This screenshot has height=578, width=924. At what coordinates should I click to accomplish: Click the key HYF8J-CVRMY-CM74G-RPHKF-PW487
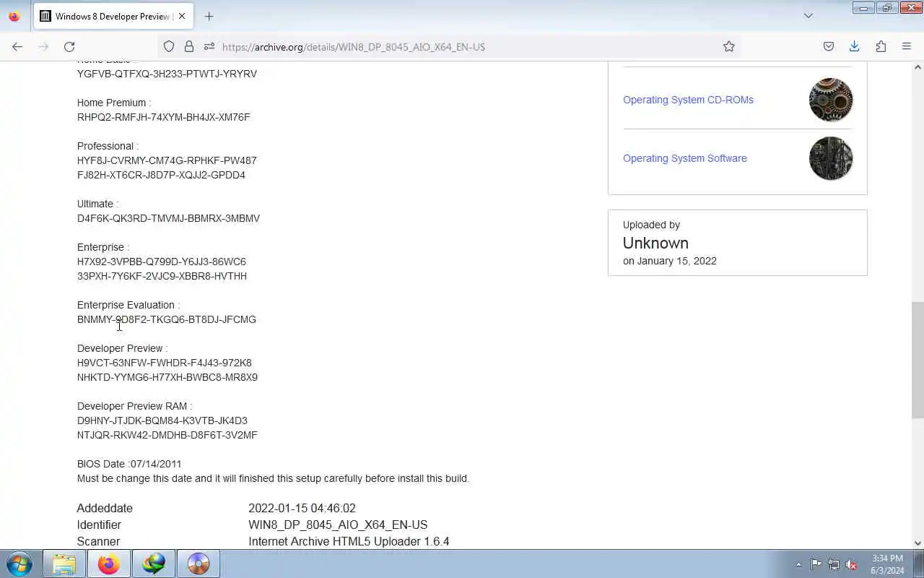pos(167,160)
